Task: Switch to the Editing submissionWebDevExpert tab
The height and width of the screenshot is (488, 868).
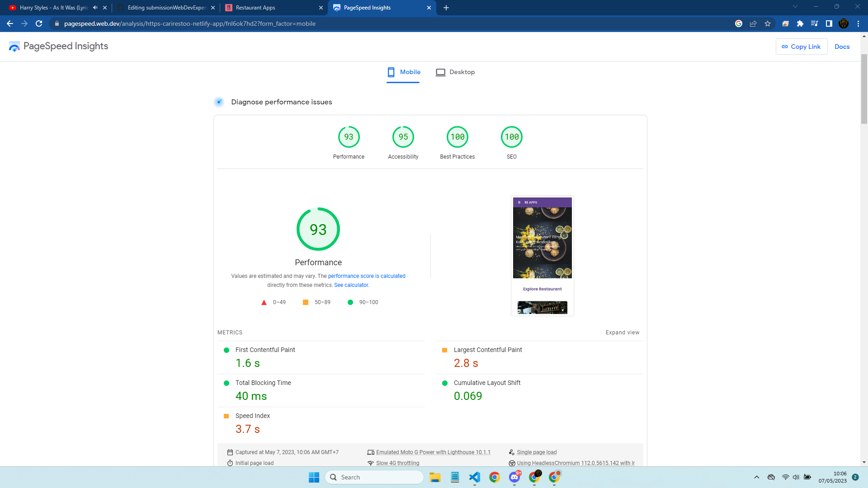Action: pyautogui.click(x=167, y=8)
